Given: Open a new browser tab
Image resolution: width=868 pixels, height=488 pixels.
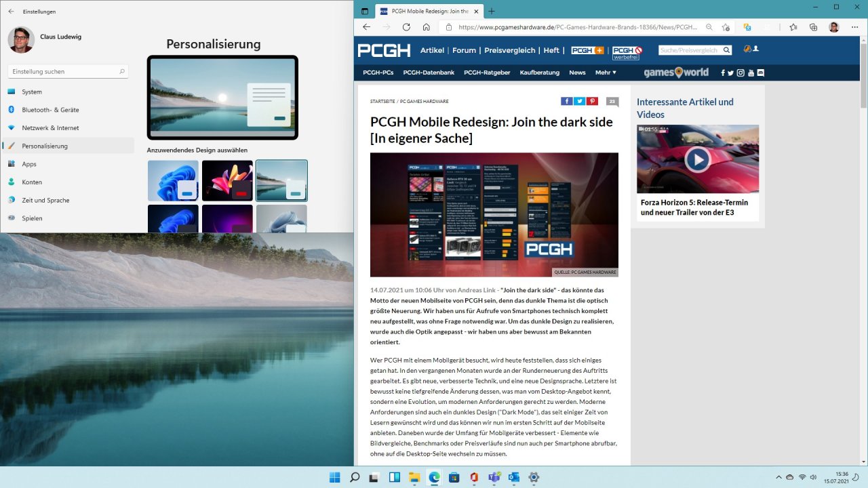Looking at the screenshot, I should (x=492, y=12).
